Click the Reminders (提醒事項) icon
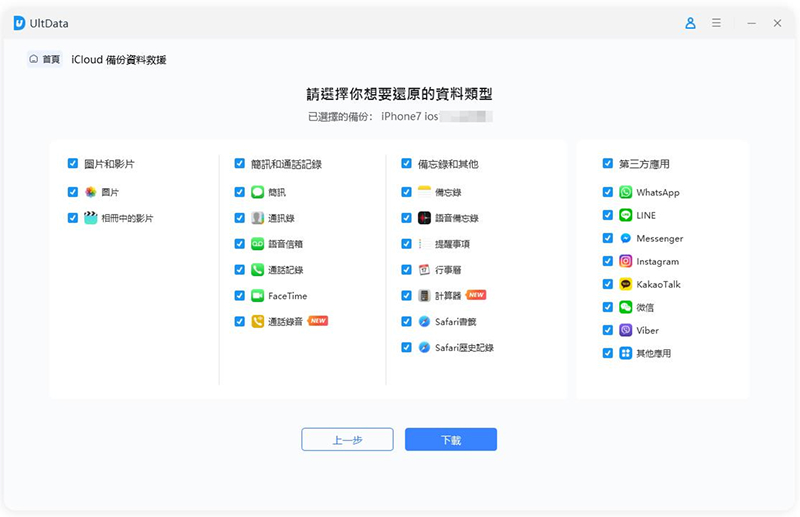The image size is (800, 517). pos(424,244)
